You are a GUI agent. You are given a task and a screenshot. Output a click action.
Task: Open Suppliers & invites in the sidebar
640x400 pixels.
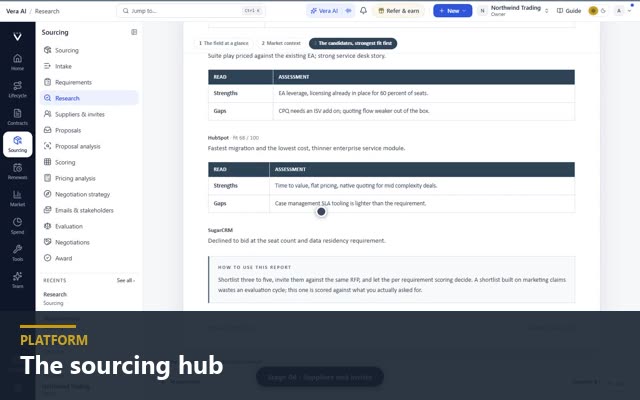pyautogui.click(x=89, y=114)
